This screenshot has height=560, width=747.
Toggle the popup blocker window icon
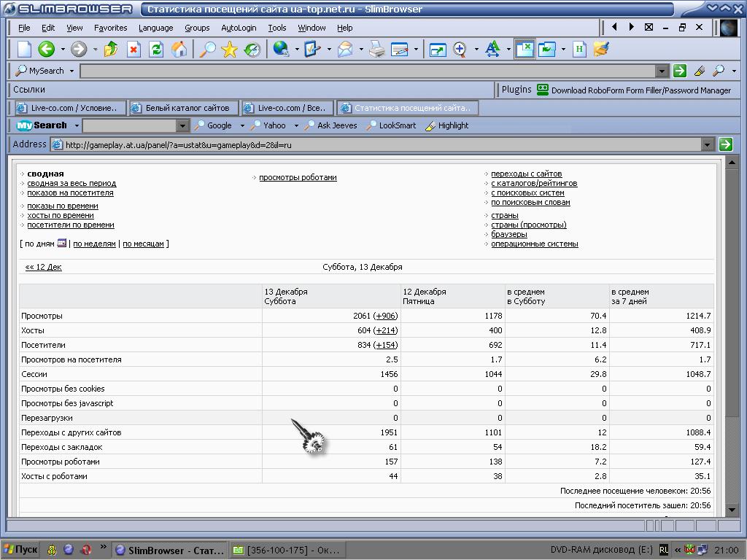pos(525,49)
